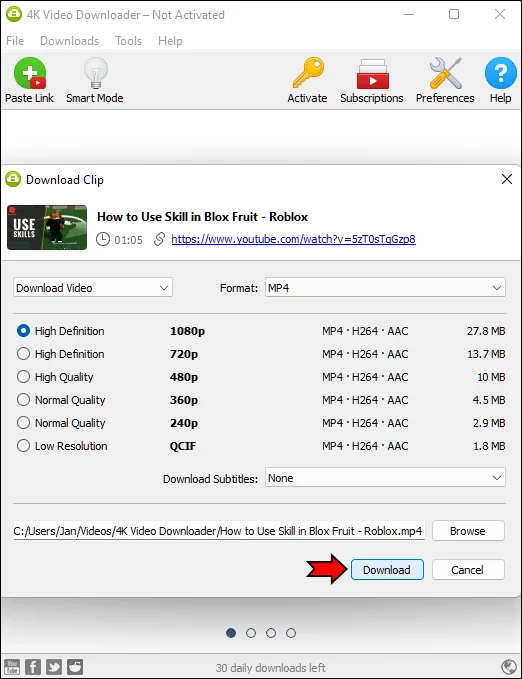Screen dimensions: 522x679
Task: Toggle Smart Mode lightbulb icon
Action: (95, 73)
